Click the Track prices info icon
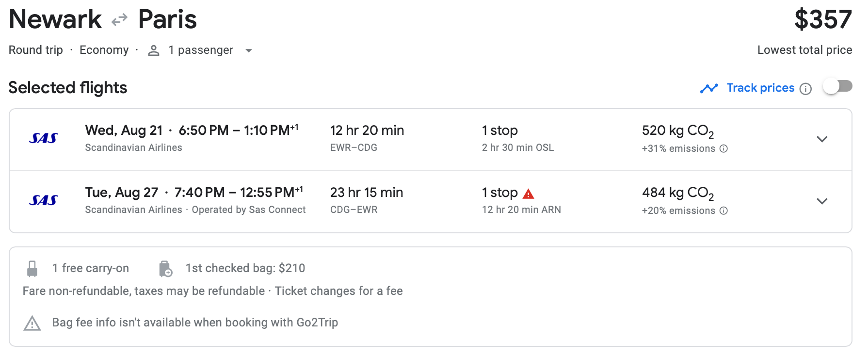The height and width of the screenshot is (357, 868). tap(805, 89)
